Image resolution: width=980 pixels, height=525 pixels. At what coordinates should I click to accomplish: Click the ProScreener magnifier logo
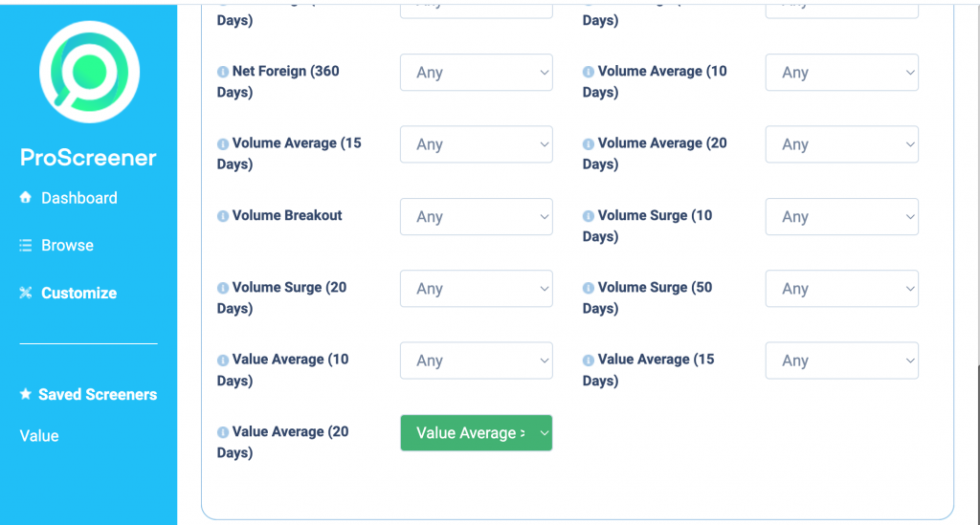[x=89, y=72]
